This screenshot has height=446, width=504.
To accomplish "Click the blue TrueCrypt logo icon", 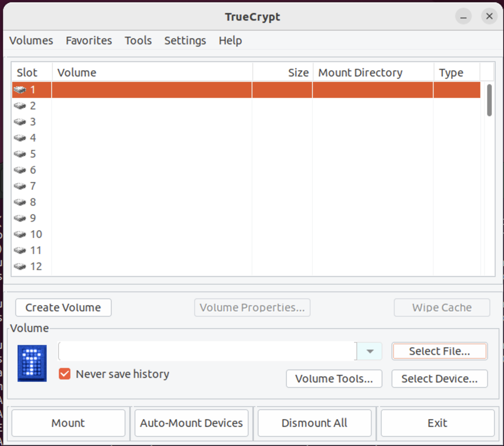I will click(x=32, y=363).
